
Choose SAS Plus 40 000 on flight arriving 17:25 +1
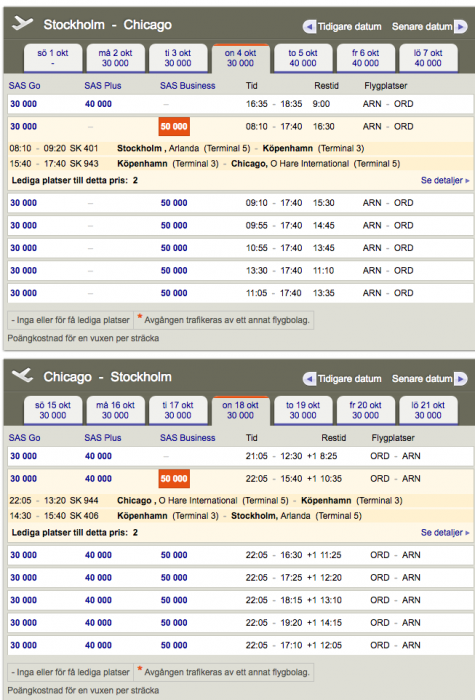click(x=98, y=578)
